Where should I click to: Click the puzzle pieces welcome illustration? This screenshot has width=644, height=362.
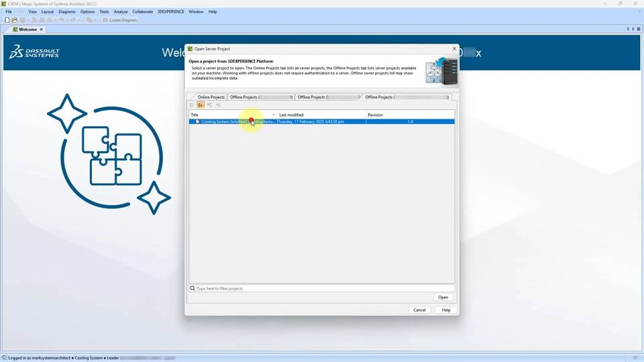pos(109,154)
